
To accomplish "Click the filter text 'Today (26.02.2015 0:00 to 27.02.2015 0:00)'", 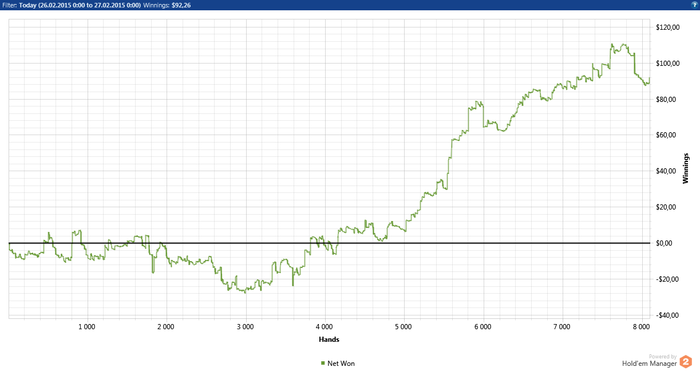I will coord(80,5).
